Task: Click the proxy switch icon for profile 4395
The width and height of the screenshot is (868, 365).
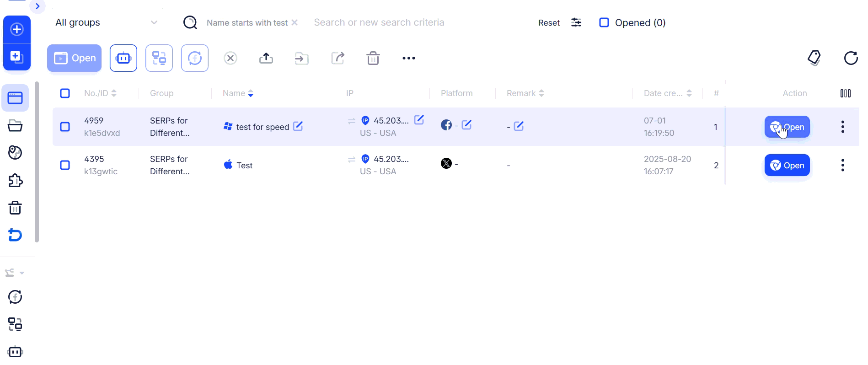Action: pos(352,159)
